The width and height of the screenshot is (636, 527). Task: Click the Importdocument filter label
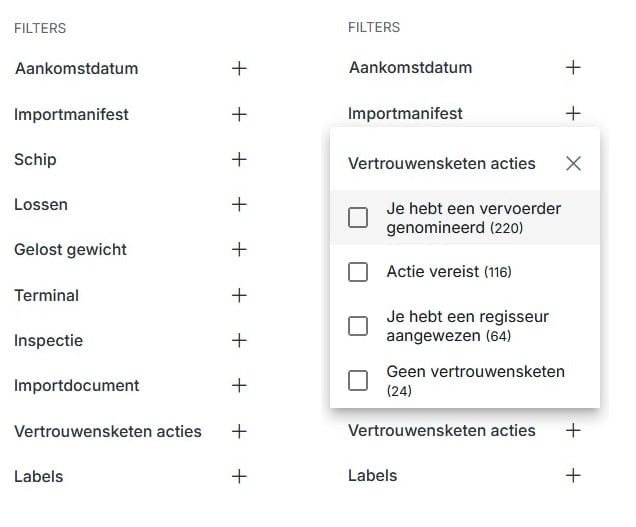76,385
